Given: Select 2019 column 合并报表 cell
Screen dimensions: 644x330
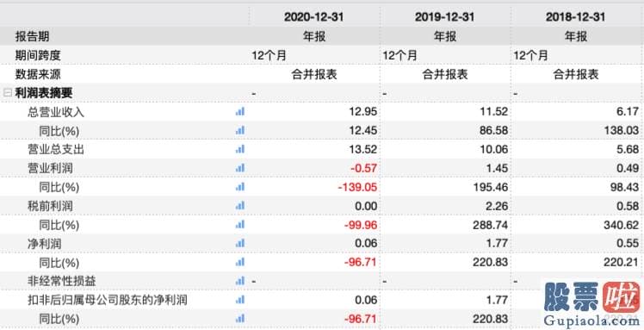Looking at the screenshot, I should (445, 74).
